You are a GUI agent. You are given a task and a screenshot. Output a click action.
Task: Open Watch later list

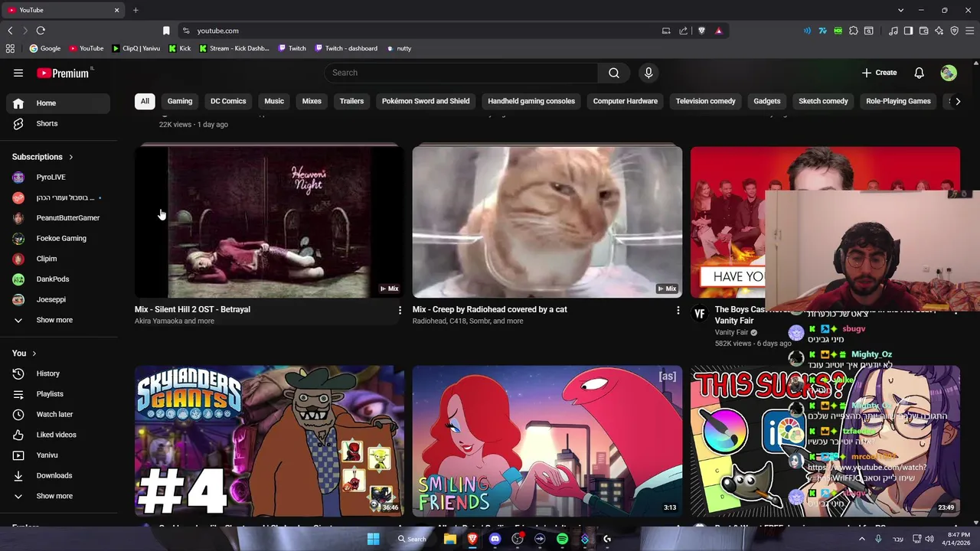[x=58, y=414]
